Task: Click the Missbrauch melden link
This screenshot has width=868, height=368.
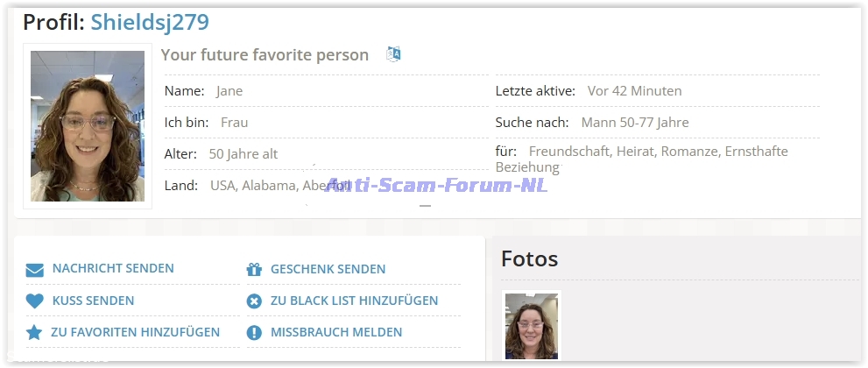Action: point(336,332)
